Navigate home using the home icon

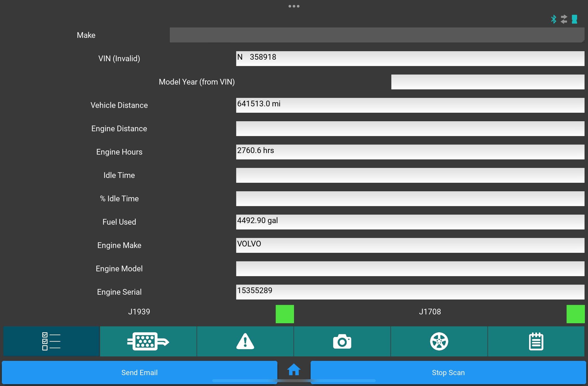[x=294, y=370]
